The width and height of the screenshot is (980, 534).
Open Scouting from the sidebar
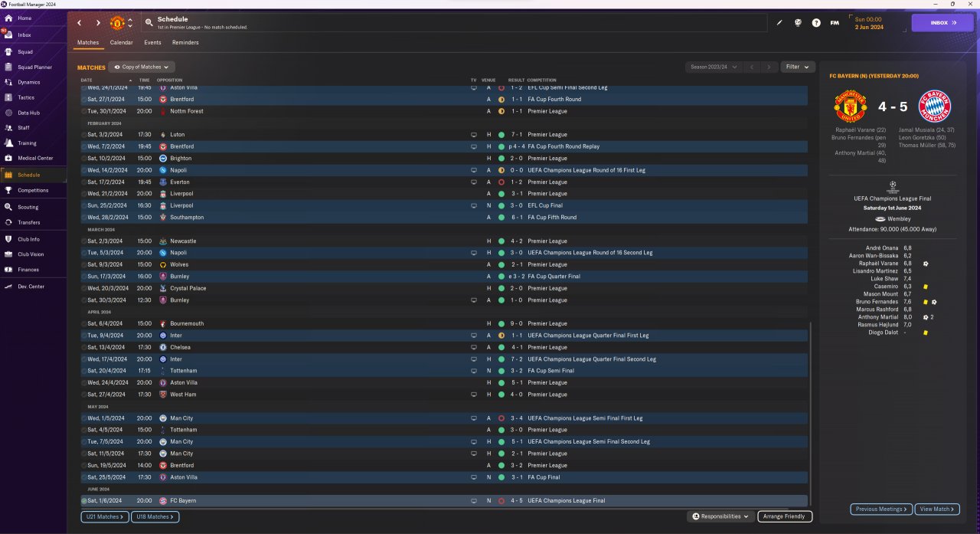coord(28,207)
